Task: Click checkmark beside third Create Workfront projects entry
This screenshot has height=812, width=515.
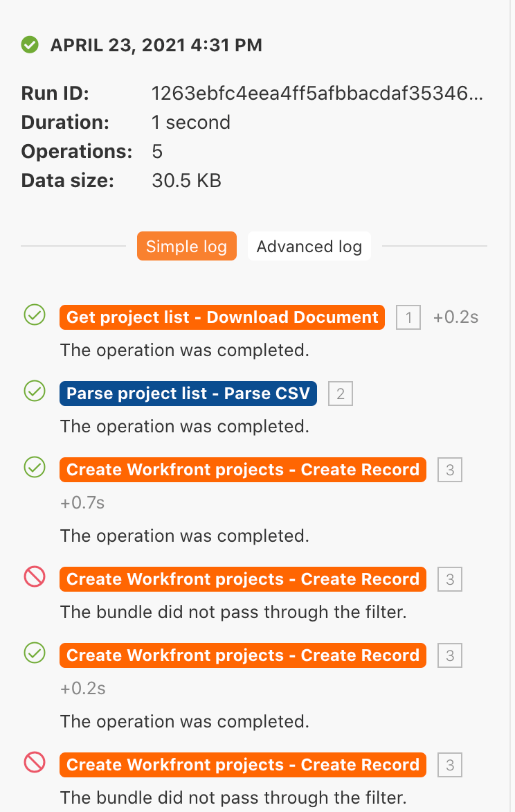Action: 35,653
